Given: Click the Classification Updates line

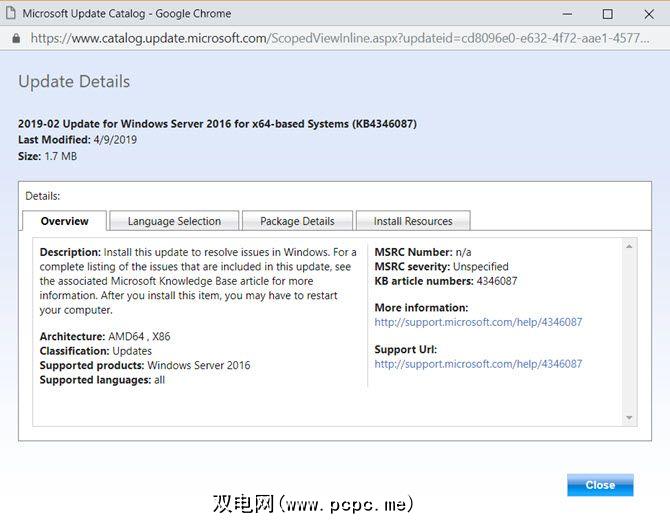Looking at the screenshot, I should [x=96, y=351].
